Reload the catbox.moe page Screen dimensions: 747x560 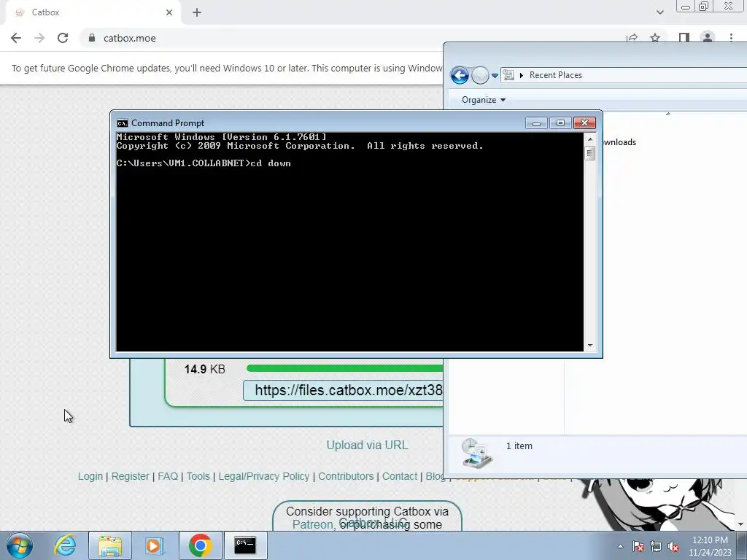[x=63, y=38]
